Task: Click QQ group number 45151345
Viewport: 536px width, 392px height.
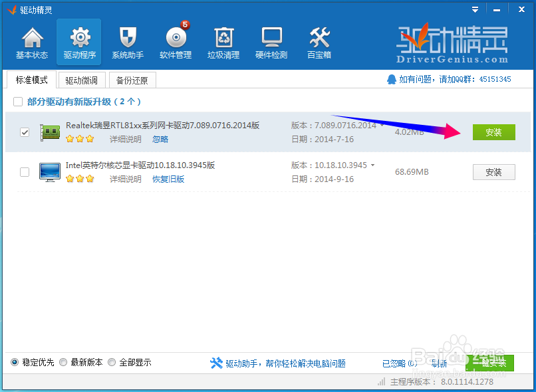Action: point(495,79)
